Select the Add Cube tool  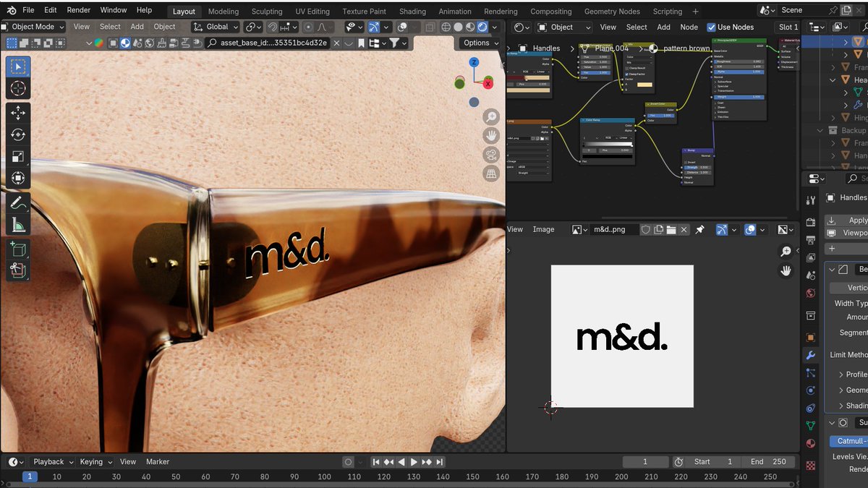coord(18,249)
